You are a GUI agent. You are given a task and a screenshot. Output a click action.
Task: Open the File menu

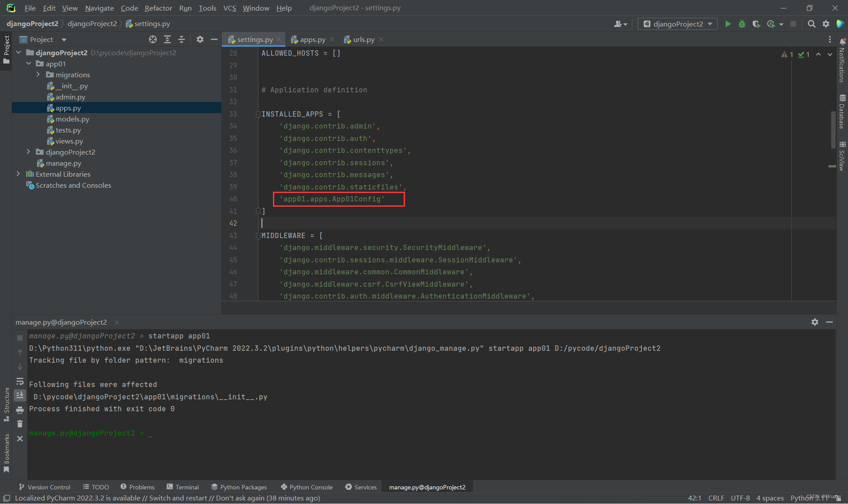(x=30, y=8)
